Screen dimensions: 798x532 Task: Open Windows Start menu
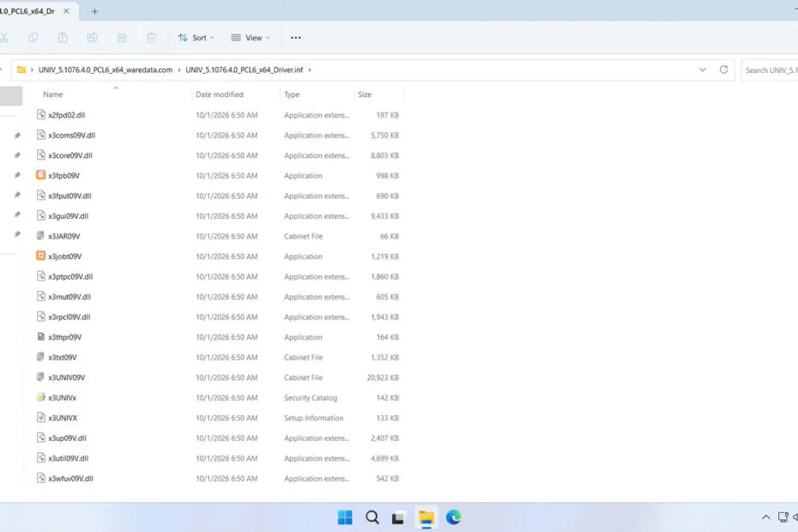345,517
